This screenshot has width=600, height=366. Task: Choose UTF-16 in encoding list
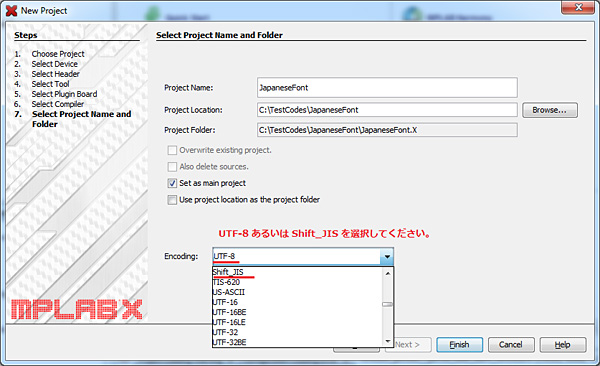(297, 302)
